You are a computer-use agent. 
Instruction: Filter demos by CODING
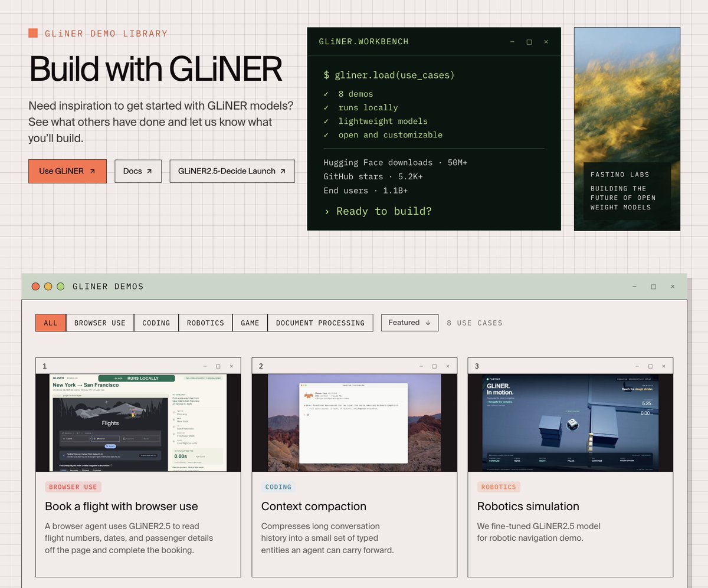click(156, 323)
